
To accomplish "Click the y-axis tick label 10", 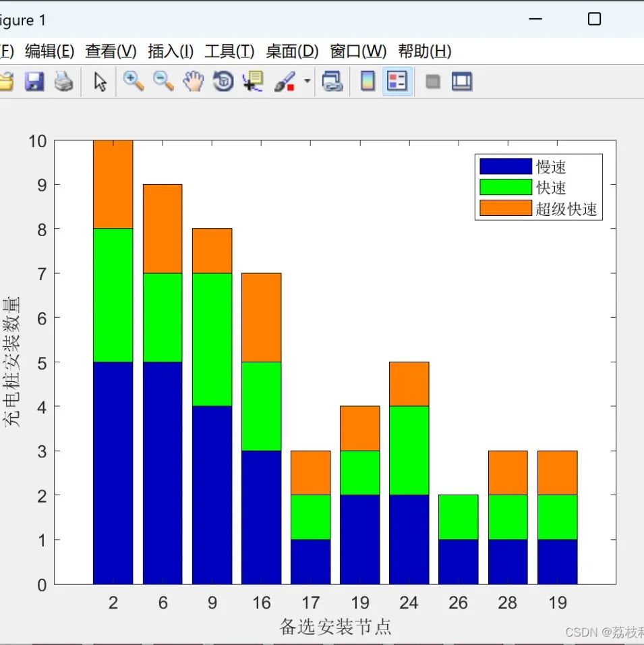I will coord(37,141).
